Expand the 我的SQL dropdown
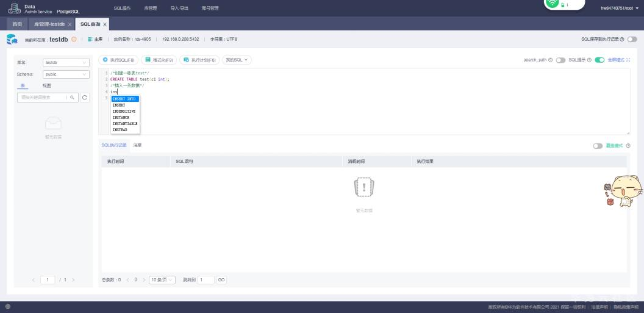The width and height of the screenshot is (644, 313). (237, 60)
